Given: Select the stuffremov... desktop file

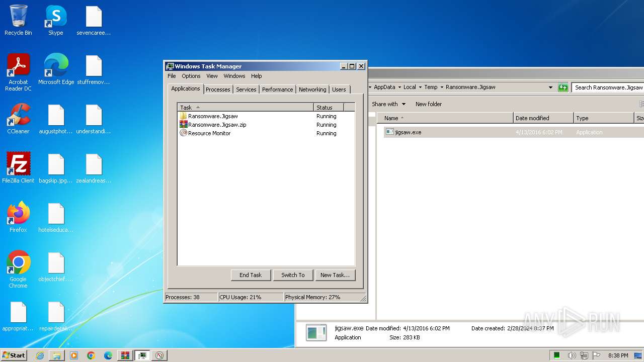Looking at the screenshot, I should click(94, 69).
